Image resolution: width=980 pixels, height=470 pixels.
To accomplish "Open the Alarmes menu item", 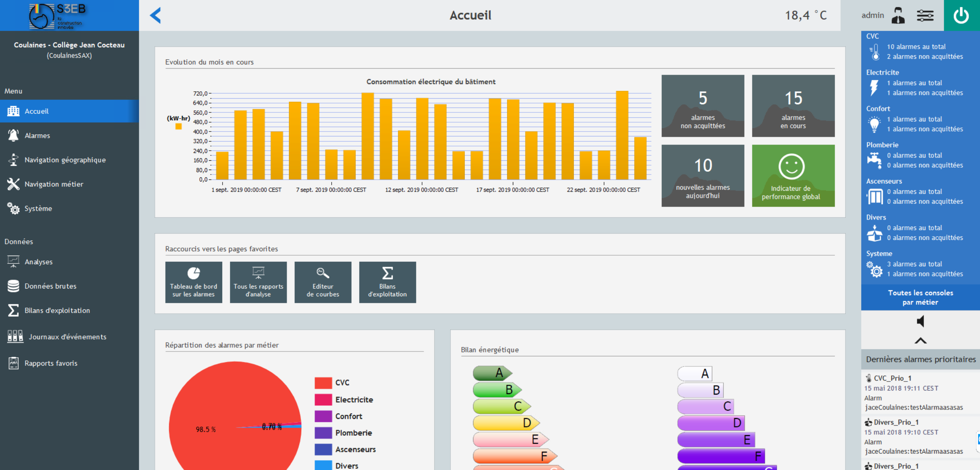I will [37, 136].
